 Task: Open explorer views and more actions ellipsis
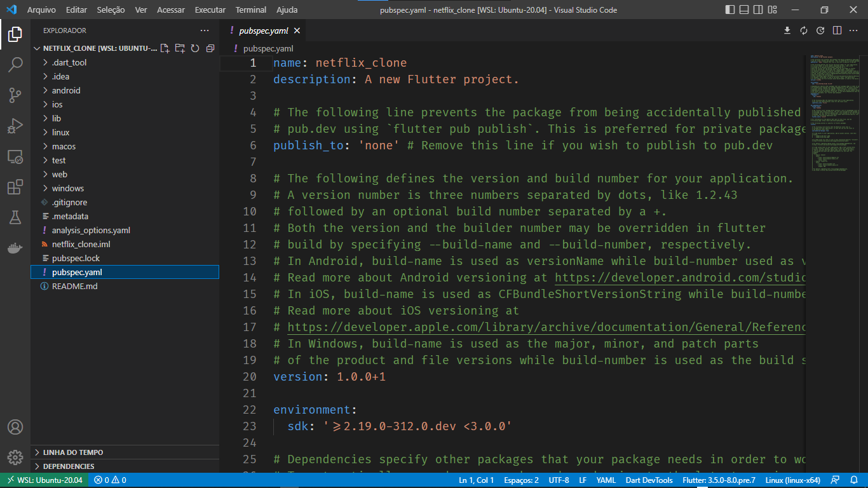coord(205,30)
